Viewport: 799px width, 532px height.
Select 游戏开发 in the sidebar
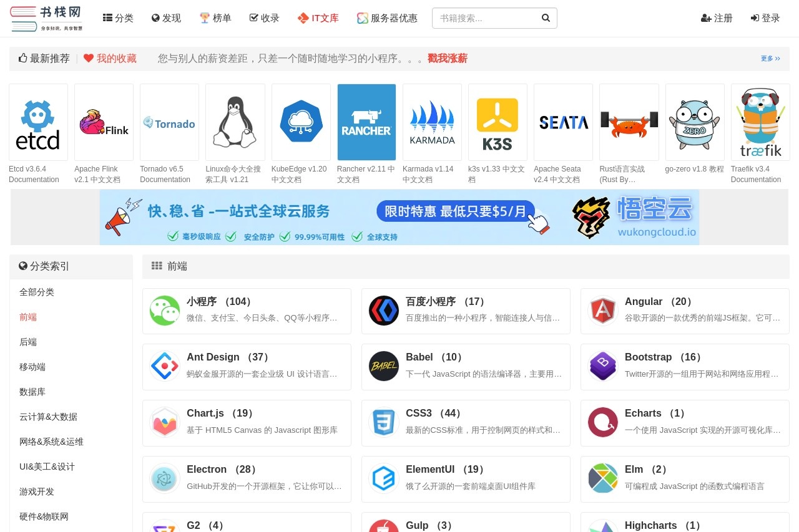point(37,491)
